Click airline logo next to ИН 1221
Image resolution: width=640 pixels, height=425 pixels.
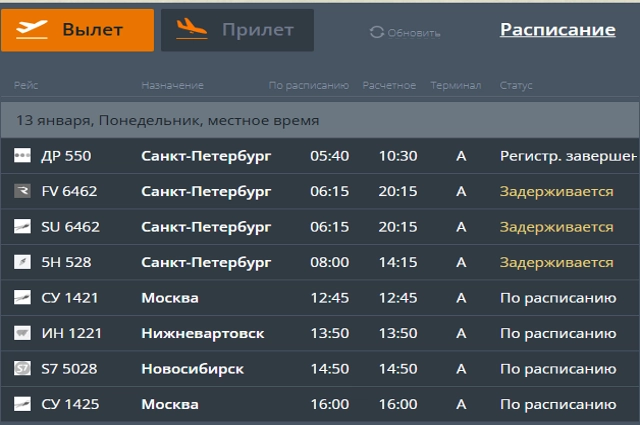22,333
